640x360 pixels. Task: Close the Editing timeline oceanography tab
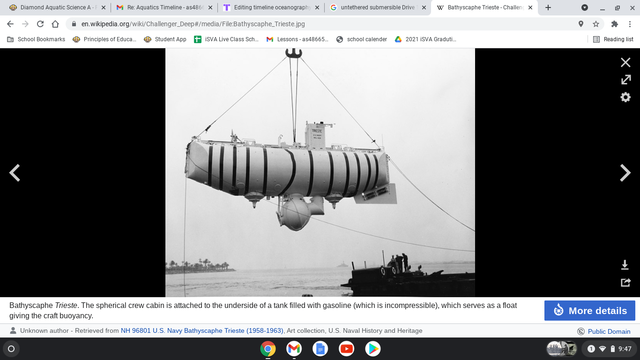[317, 7]
